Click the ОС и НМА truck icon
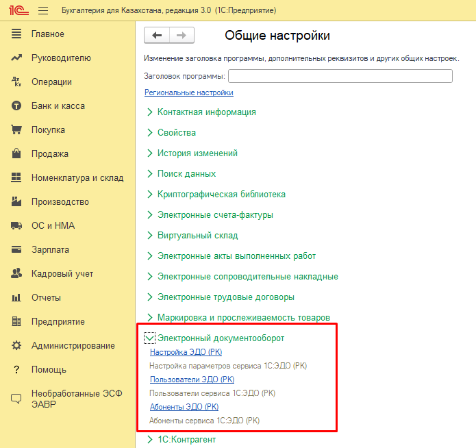This screenshot has height=448, width=476. pyautogui.click(x=16, y=225)
